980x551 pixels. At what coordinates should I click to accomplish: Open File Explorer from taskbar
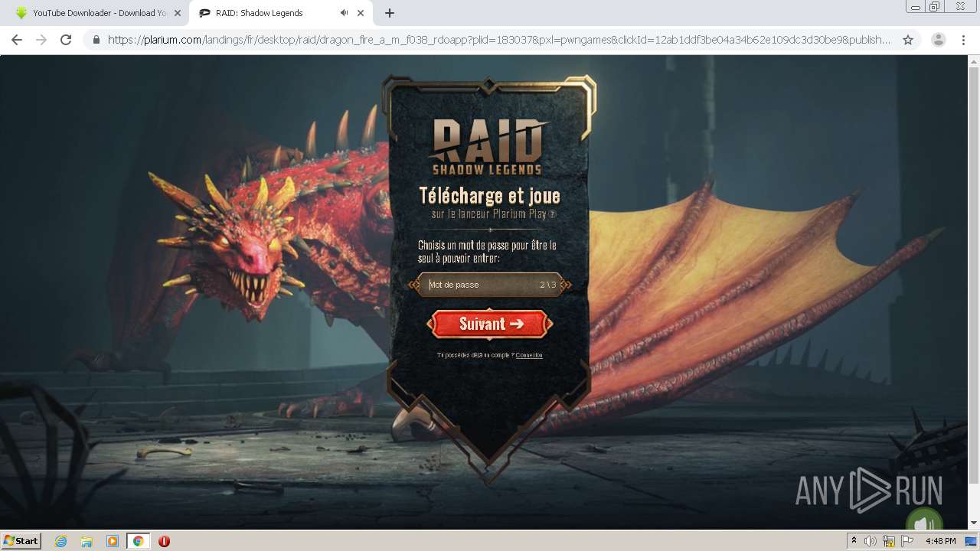click(87, 541)
